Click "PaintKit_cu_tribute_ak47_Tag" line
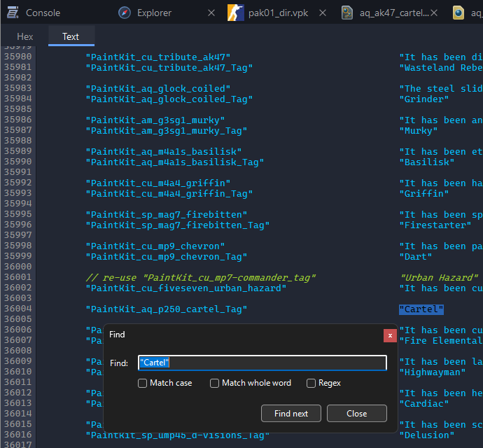This screenshot has width=483, height=448. 169,67
